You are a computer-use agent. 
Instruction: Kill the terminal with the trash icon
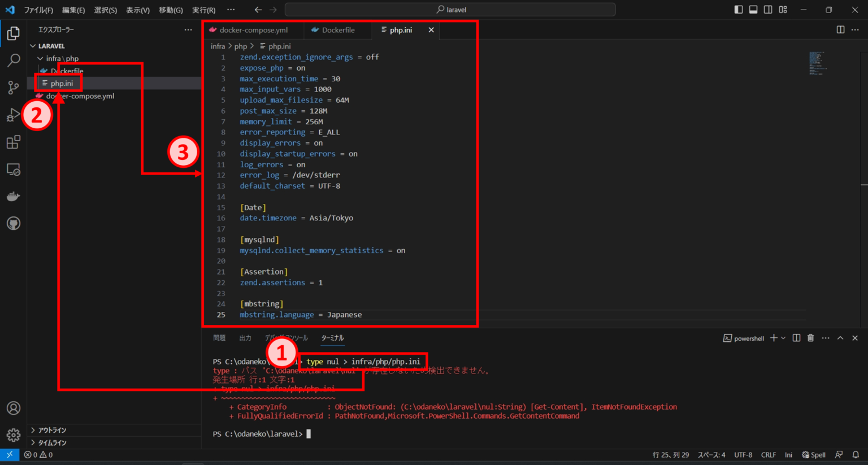(810, 337)
